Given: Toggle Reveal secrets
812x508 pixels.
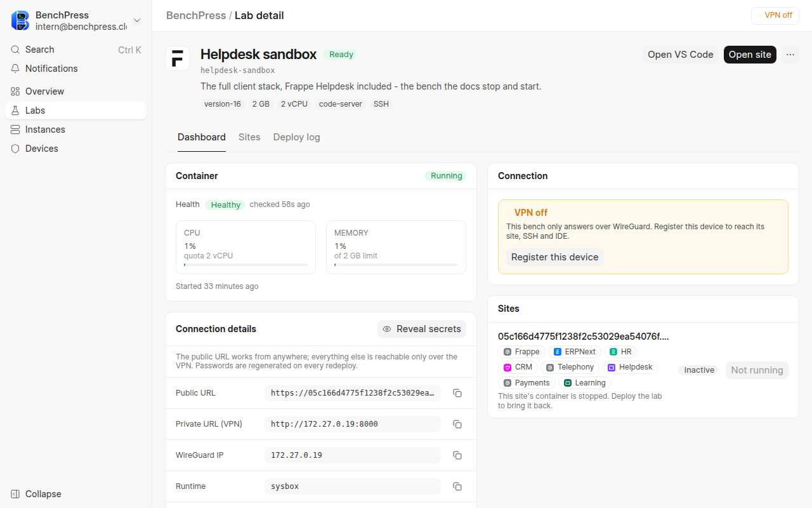Looking at the screenshot, I should pyautogui.click(x=422, y=329).
